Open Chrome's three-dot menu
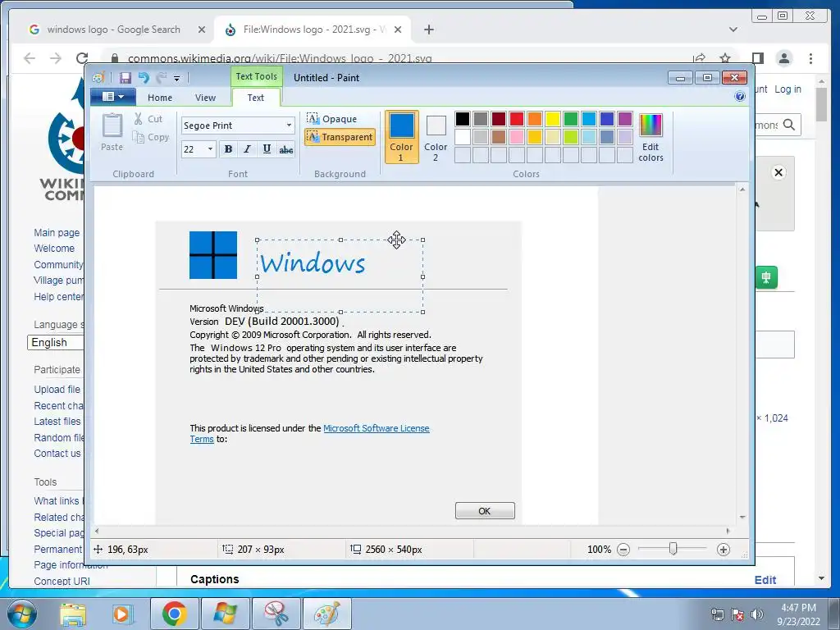 click(810, 58)
